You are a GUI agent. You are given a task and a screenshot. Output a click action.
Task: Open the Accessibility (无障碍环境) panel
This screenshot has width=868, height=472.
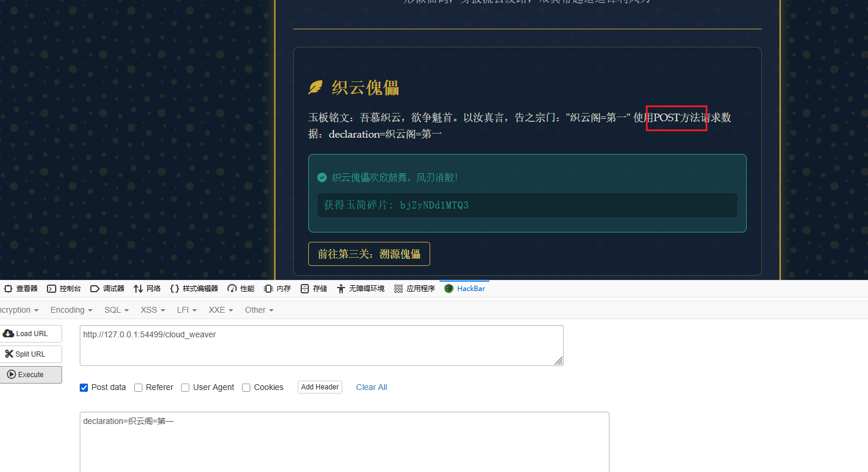coord(360,289)
